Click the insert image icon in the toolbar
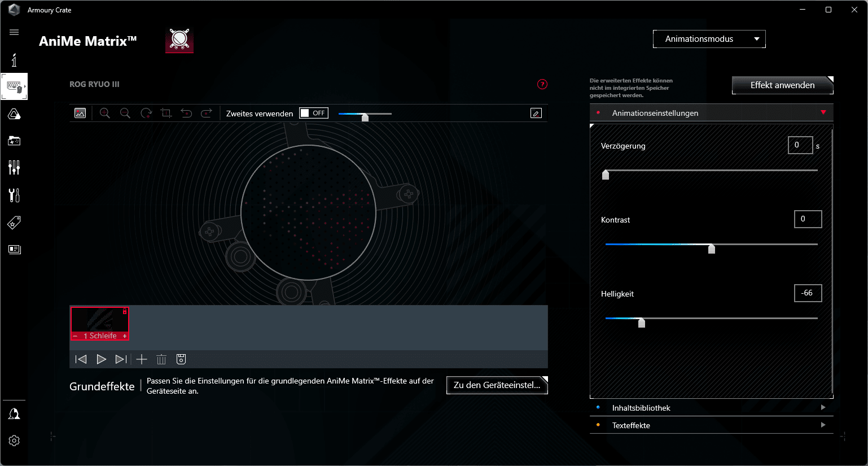 click(80, 114)
